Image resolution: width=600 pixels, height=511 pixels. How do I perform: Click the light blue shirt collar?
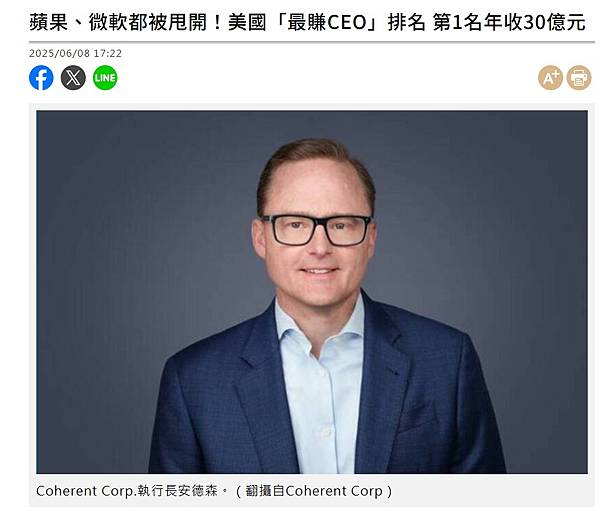(x=320, y=325)
